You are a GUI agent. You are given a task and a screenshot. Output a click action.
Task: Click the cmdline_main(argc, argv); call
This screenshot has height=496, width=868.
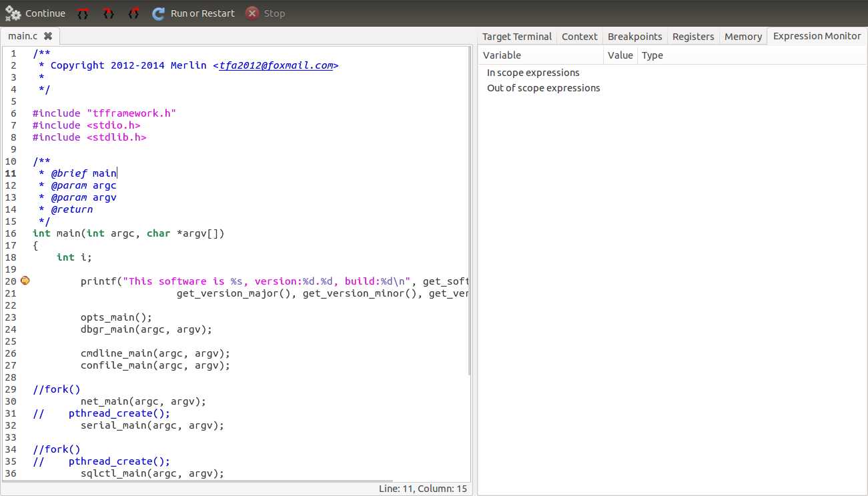click(155, 353)
